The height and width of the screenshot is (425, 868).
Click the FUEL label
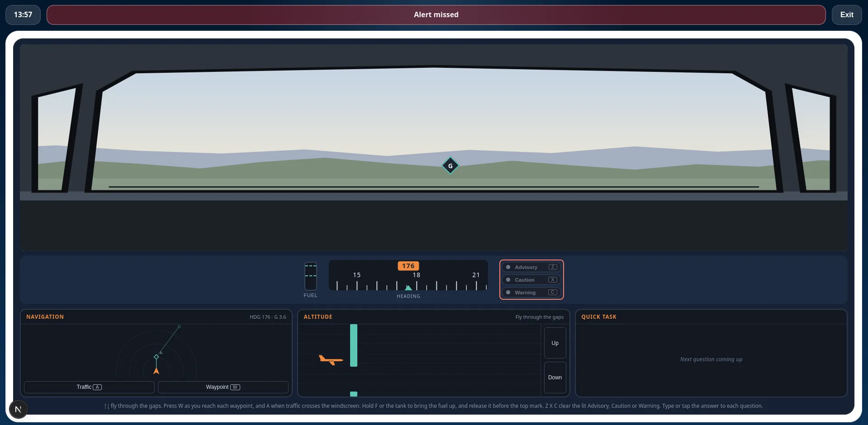click(310, 295)
